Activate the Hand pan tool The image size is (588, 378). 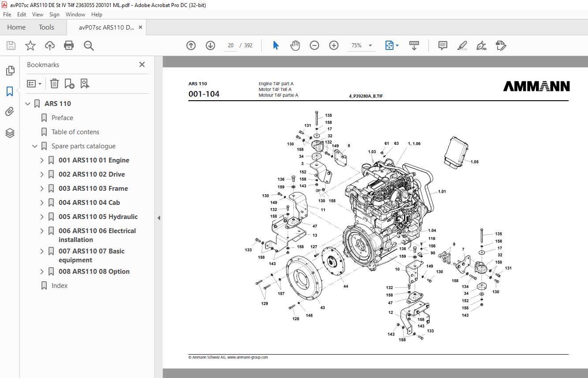coord(295,45)
